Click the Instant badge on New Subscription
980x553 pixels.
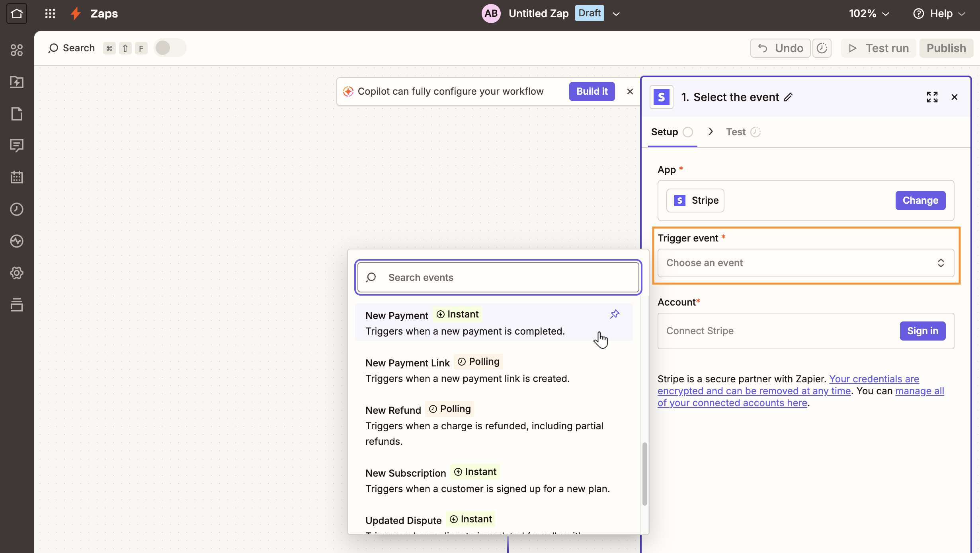click(475, 472)
